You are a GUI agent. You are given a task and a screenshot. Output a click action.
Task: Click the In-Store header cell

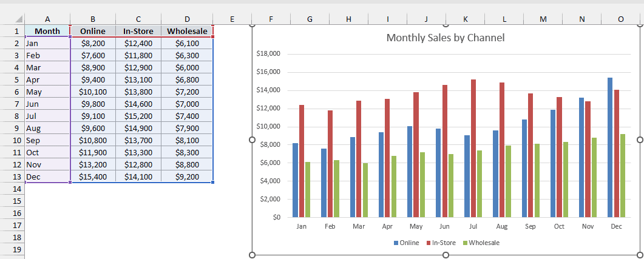(x=138, y=31)
